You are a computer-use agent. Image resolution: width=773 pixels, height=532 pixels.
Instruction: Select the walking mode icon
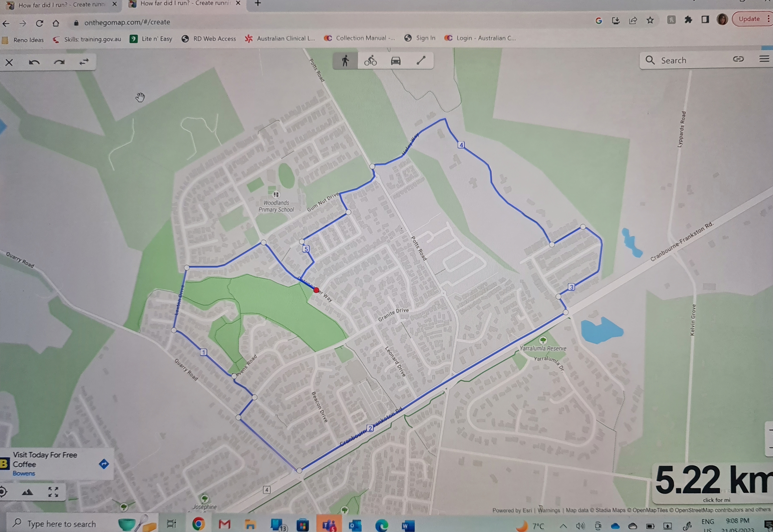point(345,61)
